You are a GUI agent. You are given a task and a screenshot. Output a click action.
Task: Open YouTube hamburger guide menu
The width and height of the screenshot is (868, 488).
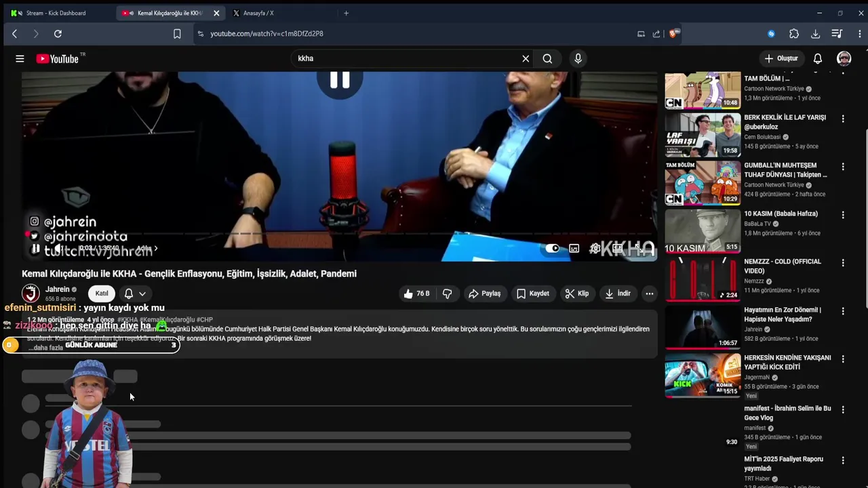[x=20, y=58]
